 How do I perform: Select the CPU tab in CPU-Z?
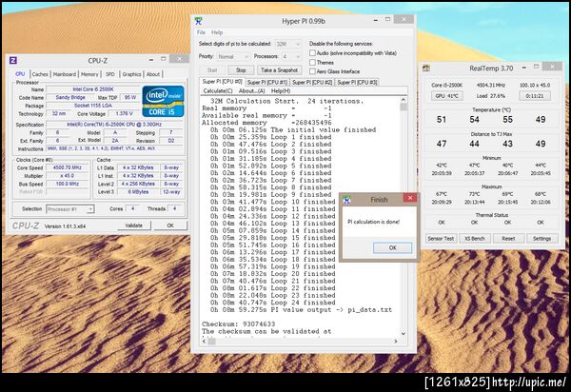click(x=20, y=74)
